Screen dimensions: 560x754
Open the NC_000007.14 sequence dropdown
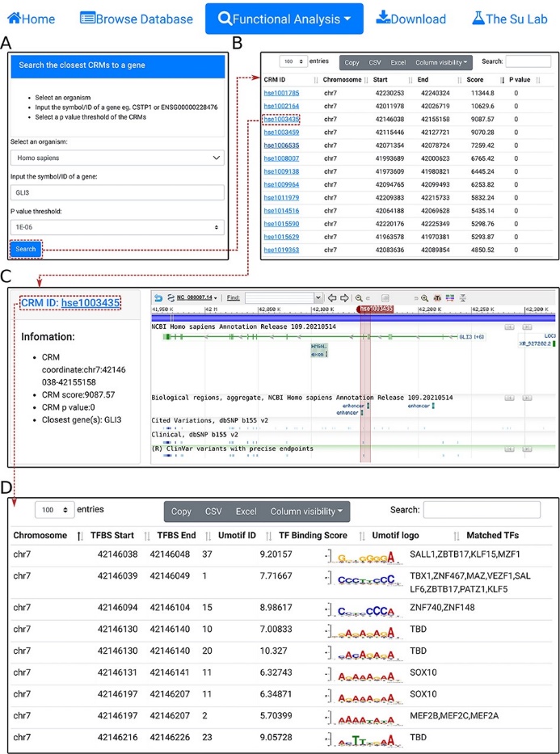coord(196,298)
